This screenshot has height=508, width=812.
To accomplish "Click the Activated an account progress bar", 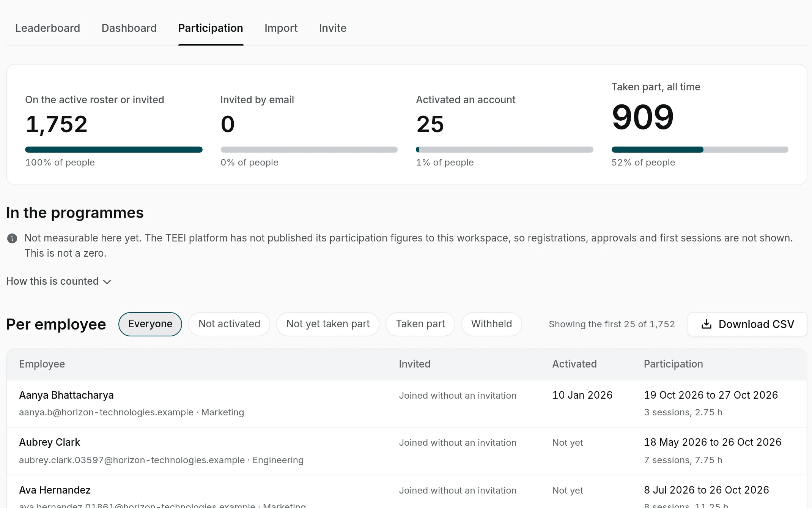I will 505,150.
